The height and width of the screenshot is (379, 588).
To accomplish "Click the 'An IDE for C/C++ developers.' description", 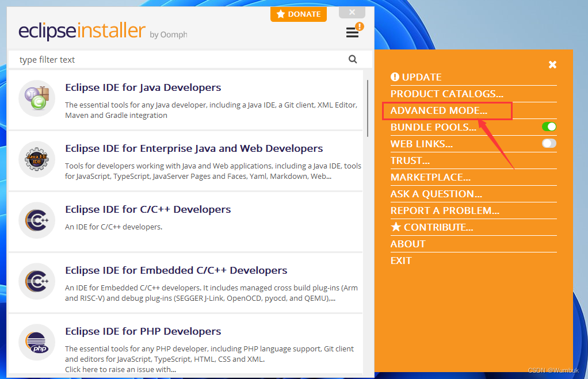I will coord(113,227).
